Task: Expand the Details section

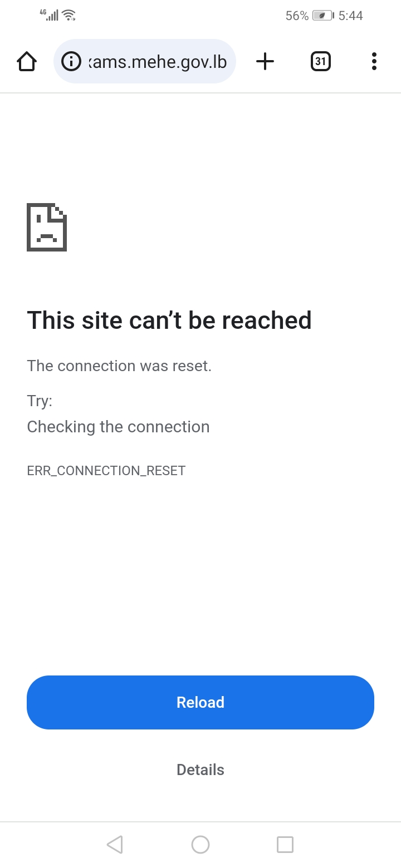Action: [x=200, y=770]
